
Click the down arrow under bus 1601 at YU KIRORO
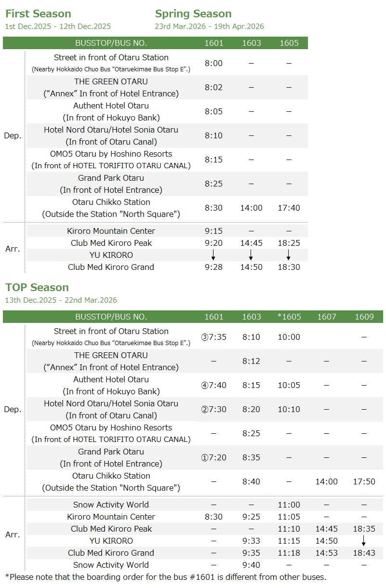click(213, 255)
